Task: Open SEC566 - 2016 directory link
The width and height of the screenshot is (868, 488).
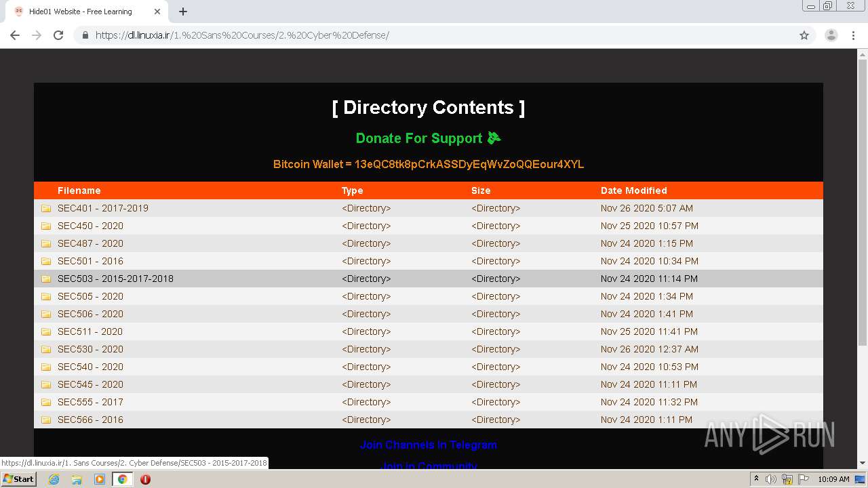Action: click(90, 420)
